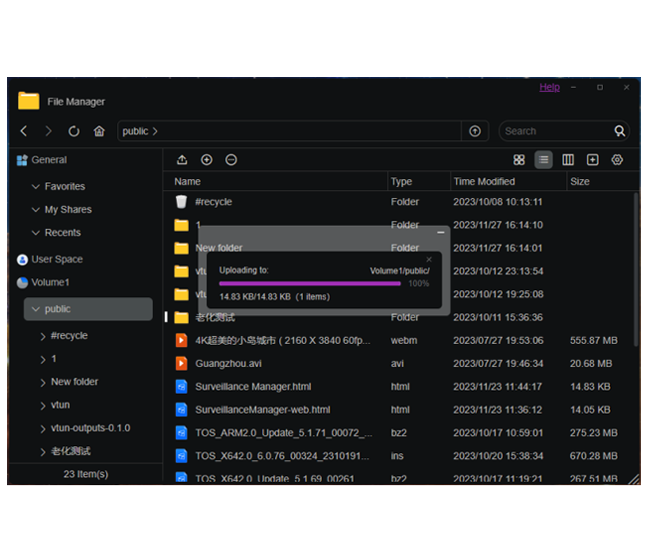The height and width of the screenshot is (550, 648).
Task: Click the upload icon in toolbar
Action: (182, 160)
